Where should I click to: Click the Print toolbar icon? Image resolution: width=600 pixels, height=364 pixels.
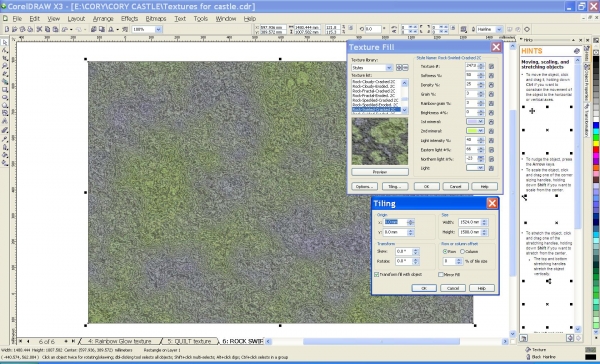31,29
